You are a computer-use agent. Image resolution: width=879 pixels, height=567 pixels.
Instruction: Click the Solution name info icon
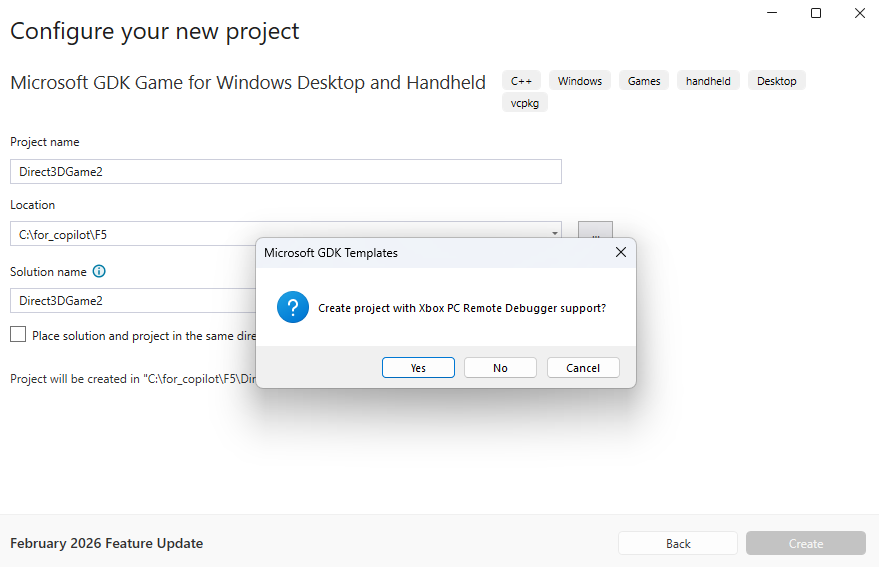[99, 271]
